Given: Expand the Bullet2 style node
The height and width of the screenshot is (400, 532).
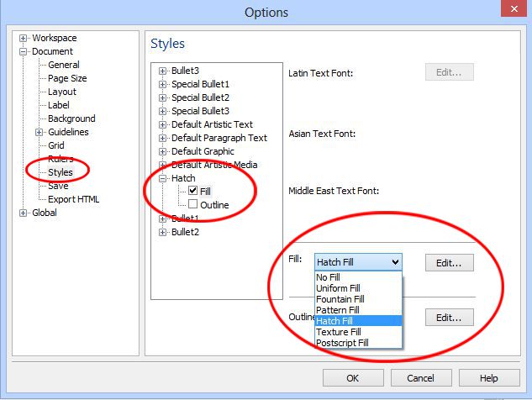Looking at the screenshot, I should 162,232.
